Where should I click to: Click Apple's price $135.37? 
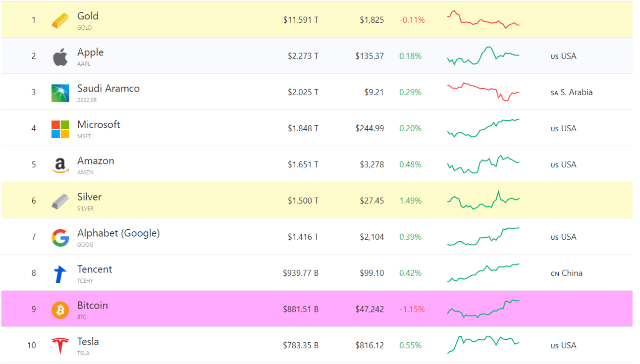[x=370, y=56]
